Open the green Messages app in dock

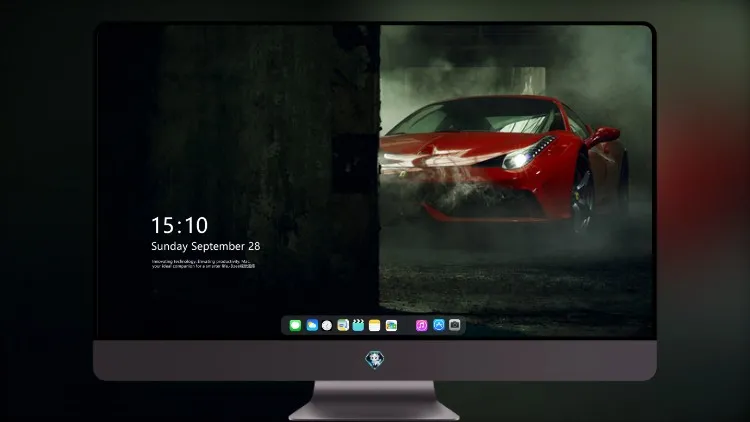coord(295,325)
